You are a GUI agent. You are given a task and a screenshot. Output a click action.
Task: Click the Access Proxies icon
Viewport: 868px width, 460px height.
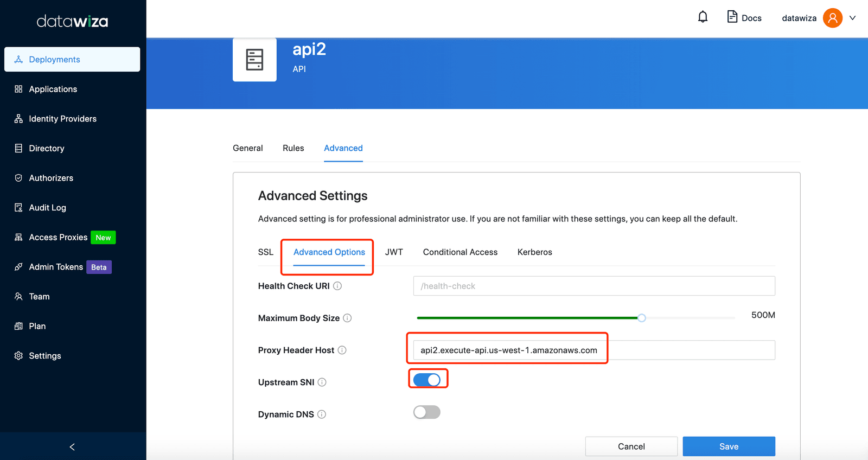tap(18, 237)
